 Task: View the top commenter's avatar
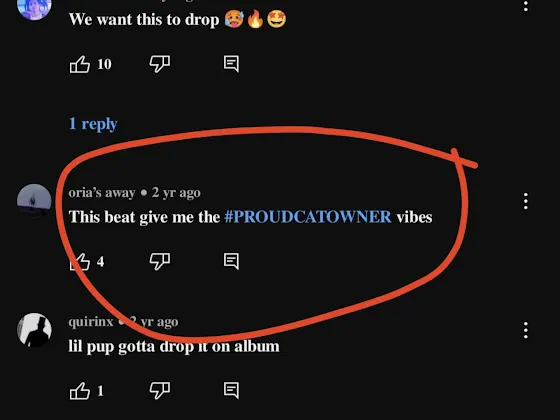pyautogui.click(x=34, y=8)
